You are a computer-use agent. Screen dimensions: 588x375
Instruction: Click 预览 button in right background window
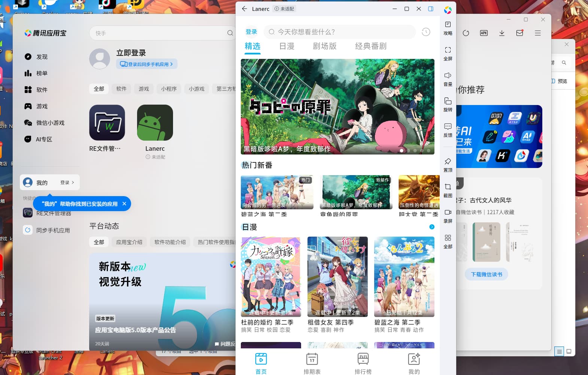559,81
